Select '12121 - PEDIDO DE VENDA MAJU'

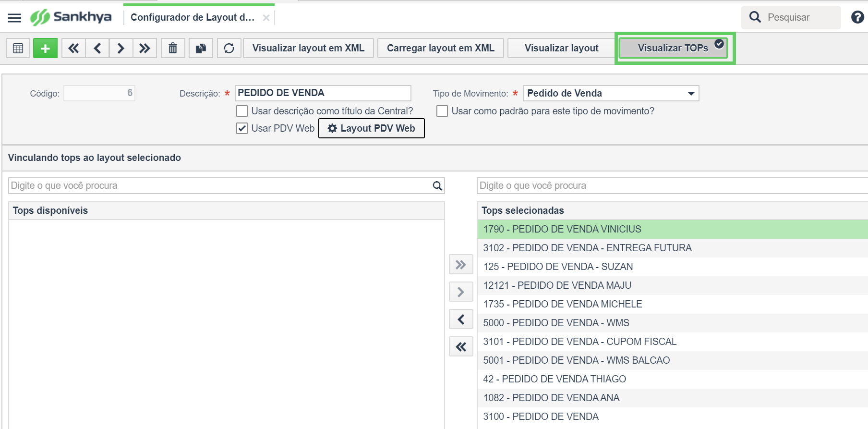point(673,285)
